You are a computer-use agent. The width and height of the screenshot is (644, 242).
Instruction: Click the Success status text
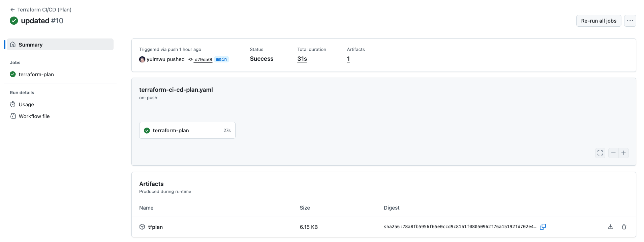coord(262,59)
